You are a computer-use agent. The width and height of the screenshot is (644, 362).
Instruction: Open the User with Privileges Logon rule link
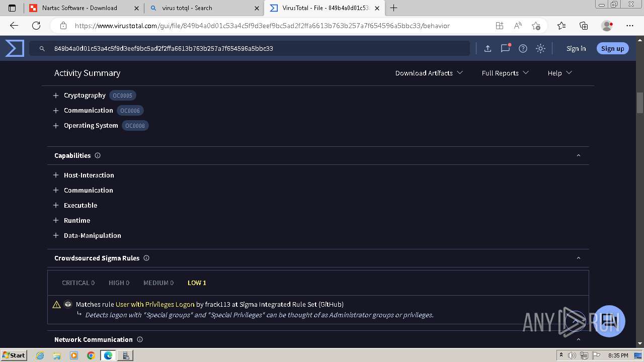(x=155, y=304)
